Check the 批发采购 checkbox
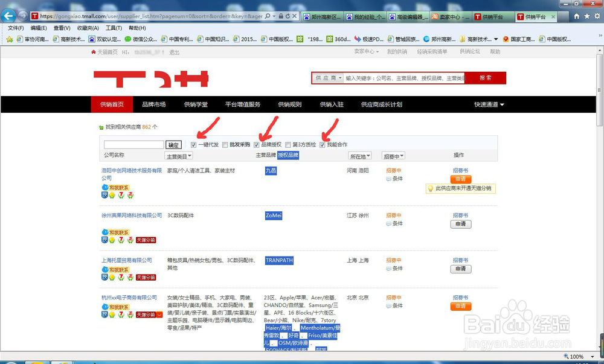Viewport: 604px width, 364px height. point(225,145)
